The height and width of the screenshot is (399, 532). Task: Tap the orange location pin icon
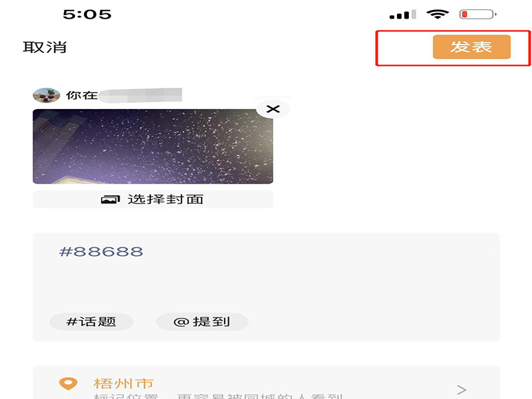pyautogui.click(x=68, y=384)
